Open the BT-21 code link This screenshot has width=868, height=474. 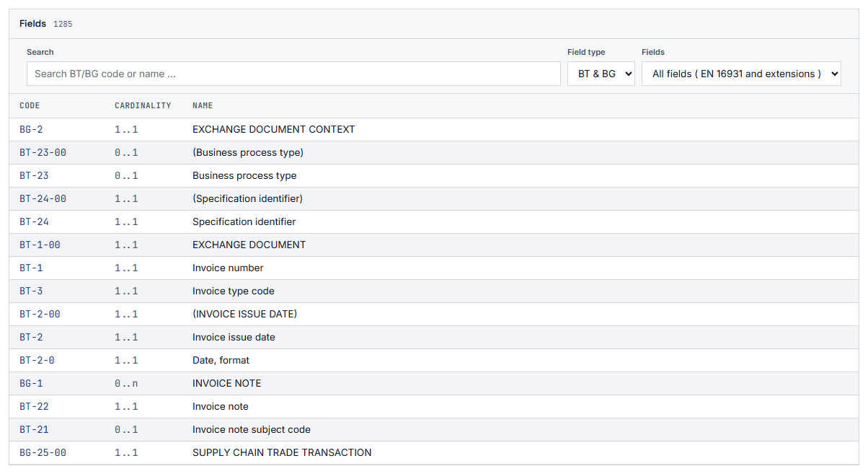click(x=34, y=429)
